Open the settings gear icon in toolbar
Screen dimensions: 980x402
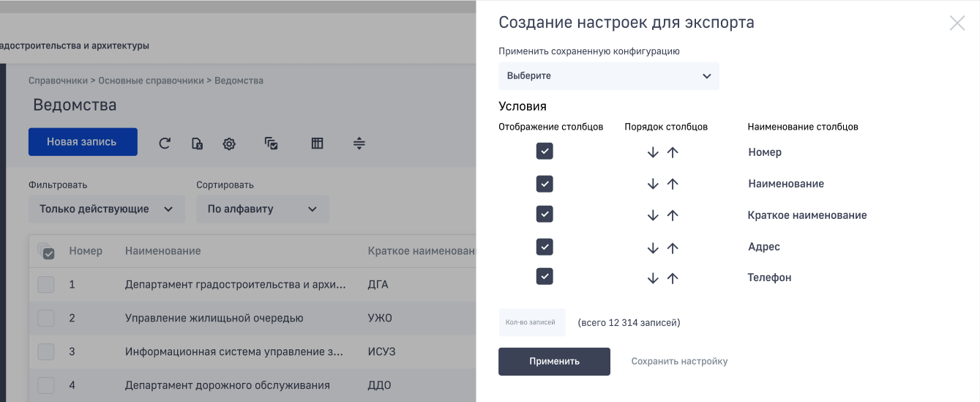tap(229, 144)
